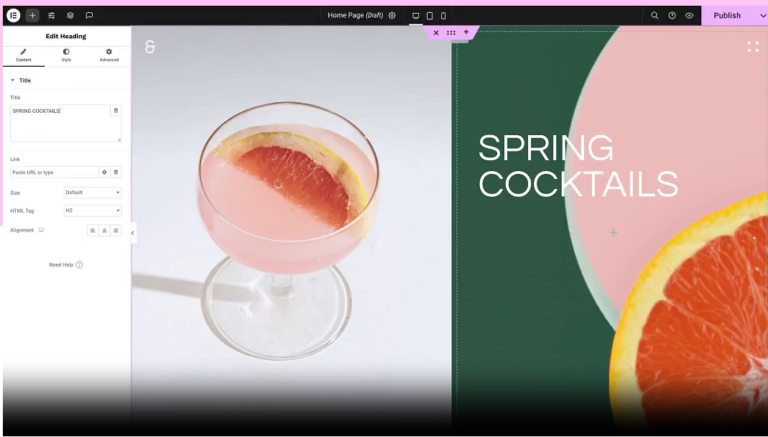Click the Publish button
This screenshot has width=768, height=437.
click(x=727, y=16)
